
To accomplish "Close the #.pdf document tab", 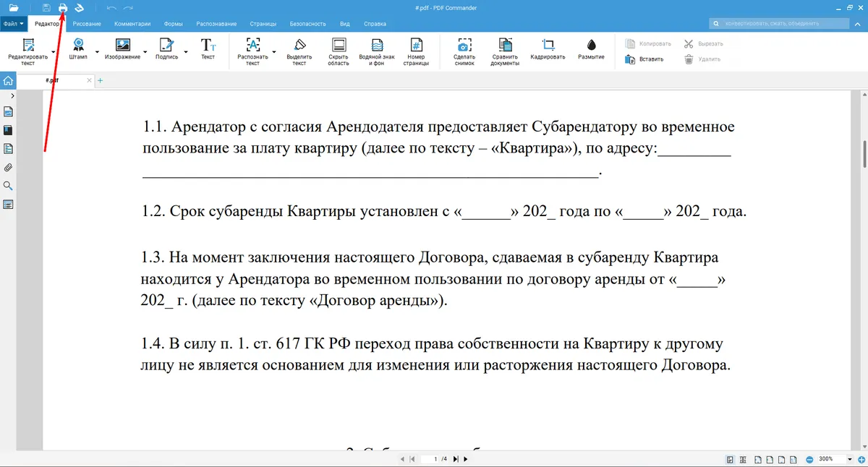I will 90,80.
